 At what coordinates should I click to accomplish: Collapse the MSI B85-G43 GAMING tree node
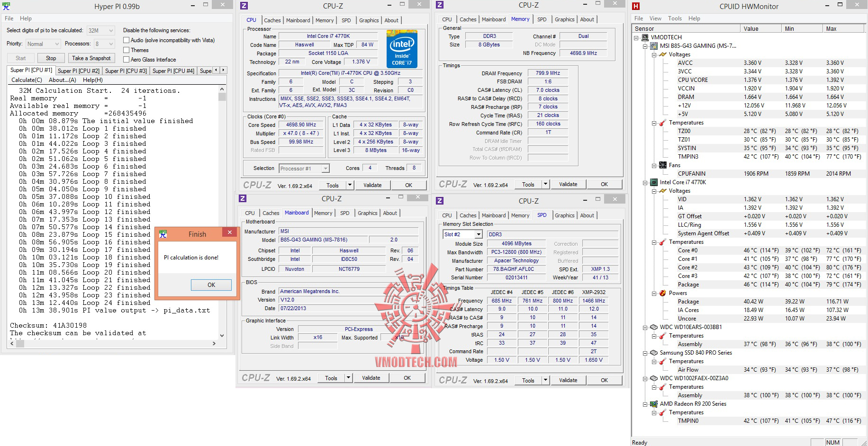[x=645, y=46]
